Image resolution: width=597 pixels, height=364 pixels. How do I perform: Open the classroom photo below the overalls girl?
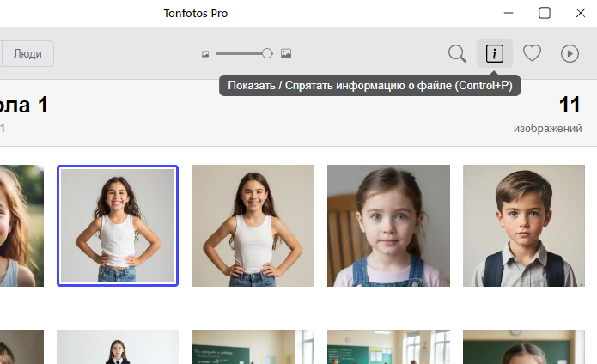[388, 347]
